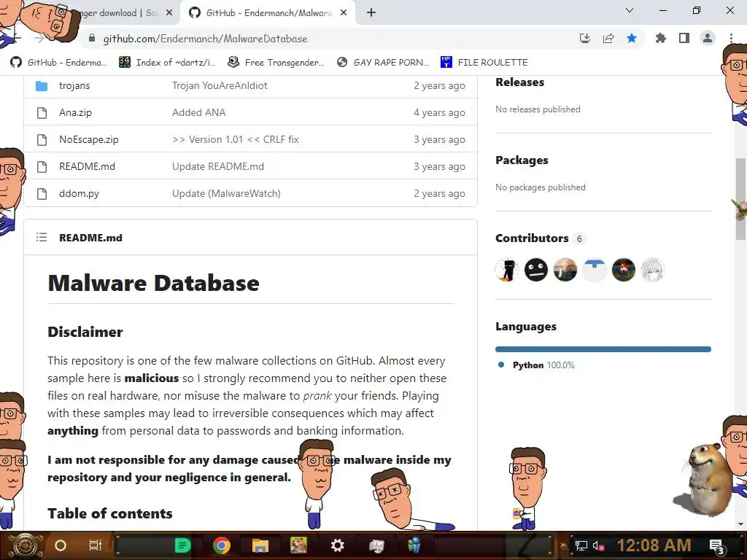This screenshot has width=747, height=560.
Task: Click the install app icon in address bar
Action: tap(584, 39)
